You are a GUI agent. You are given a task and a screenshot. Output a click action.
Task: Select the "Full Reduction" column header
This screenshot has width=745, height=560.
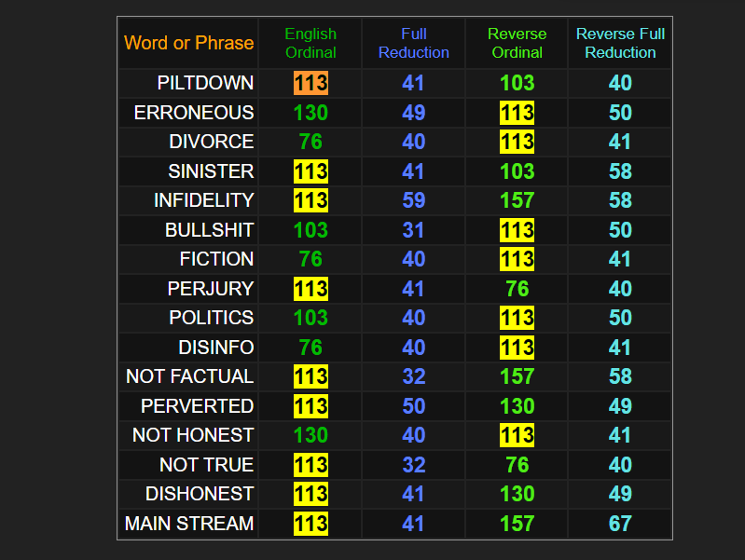[413, 43]
